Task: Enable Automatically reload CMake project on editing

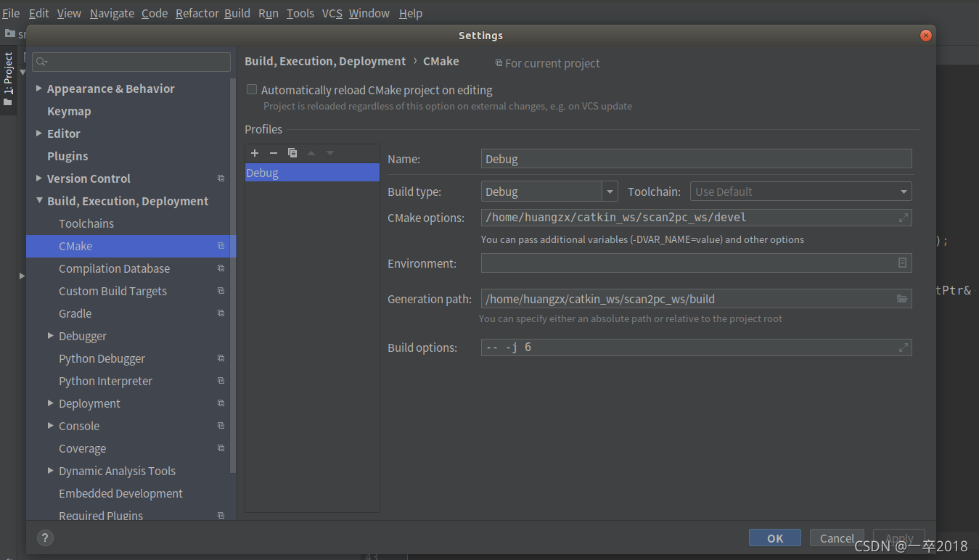Action: click(252, 90)
